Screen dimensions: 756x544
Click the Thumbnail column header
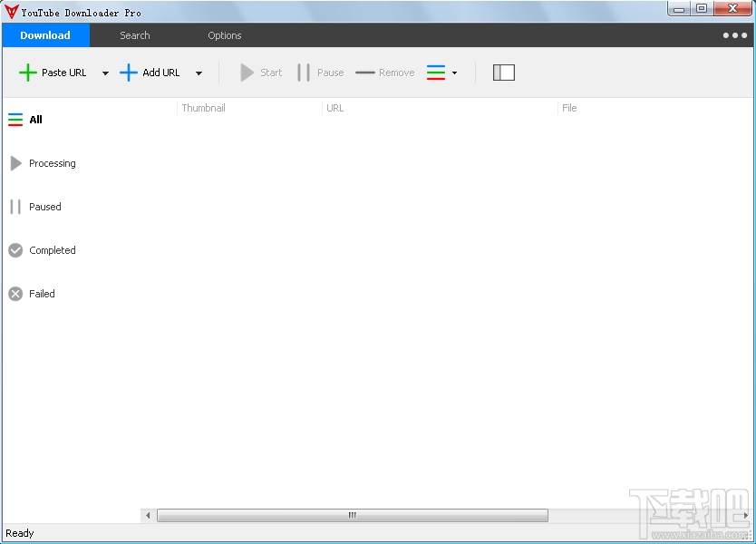tap(203, 108)
